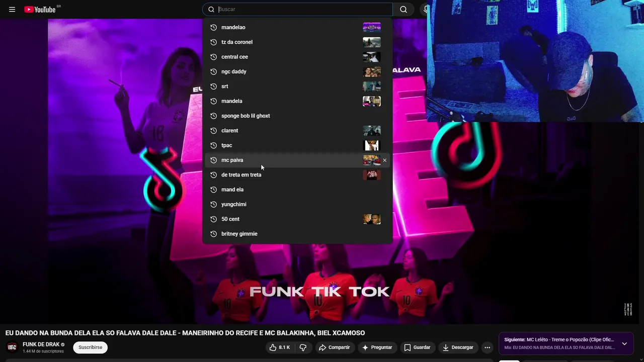Like the video with 8.1 K likes

[280, 347]
